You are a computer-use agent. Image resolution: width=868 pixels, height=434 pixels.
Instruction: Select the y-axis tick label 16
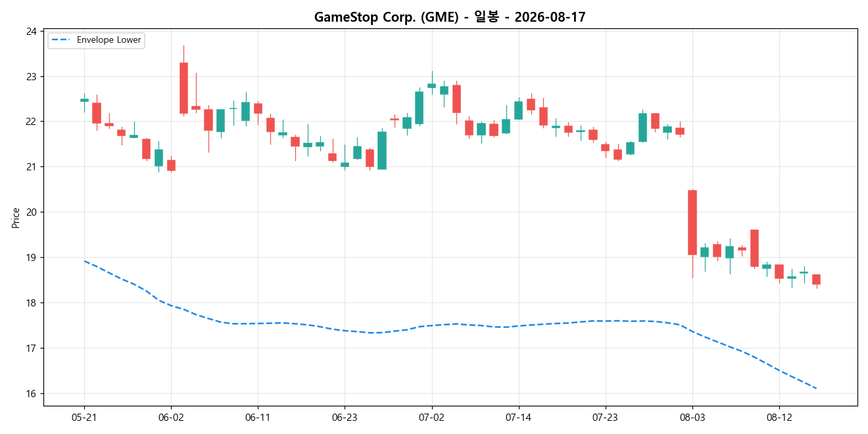[31, 394]
